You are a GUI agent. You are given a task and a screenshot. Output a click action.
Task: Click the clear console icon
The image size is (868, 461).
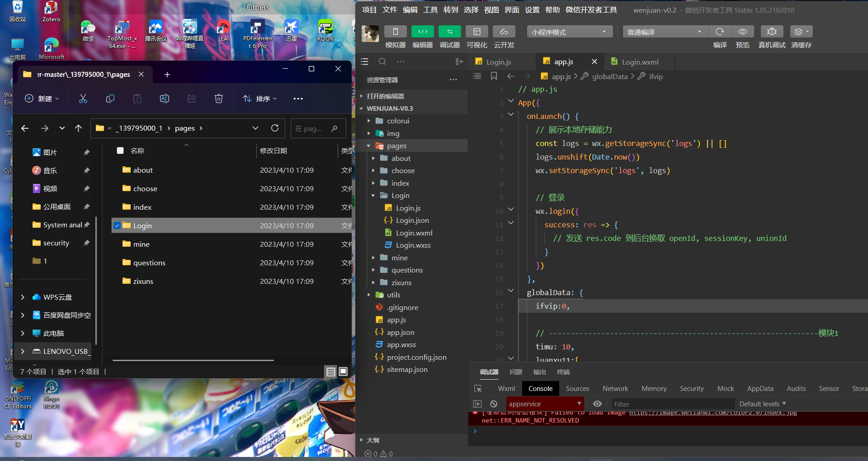[x=494, y=404]
